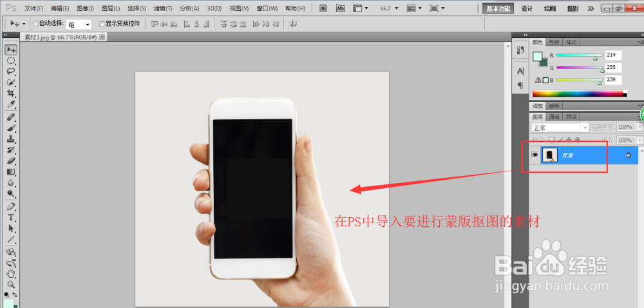This screenshot has height=308, width=644.
Task: Close the 素材1.jpg document tab
Action: pos(102,37)
